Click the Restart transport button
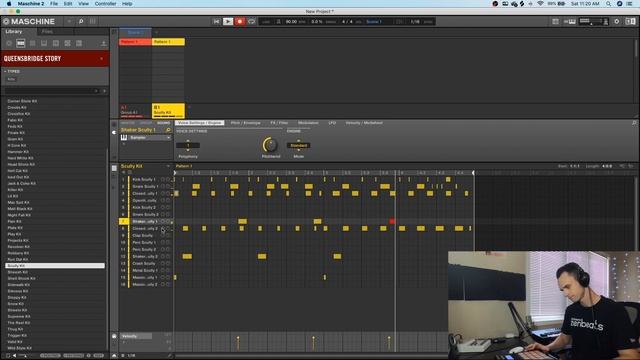Viewport: 640px width, 360px height. click(x=216, y=22)
